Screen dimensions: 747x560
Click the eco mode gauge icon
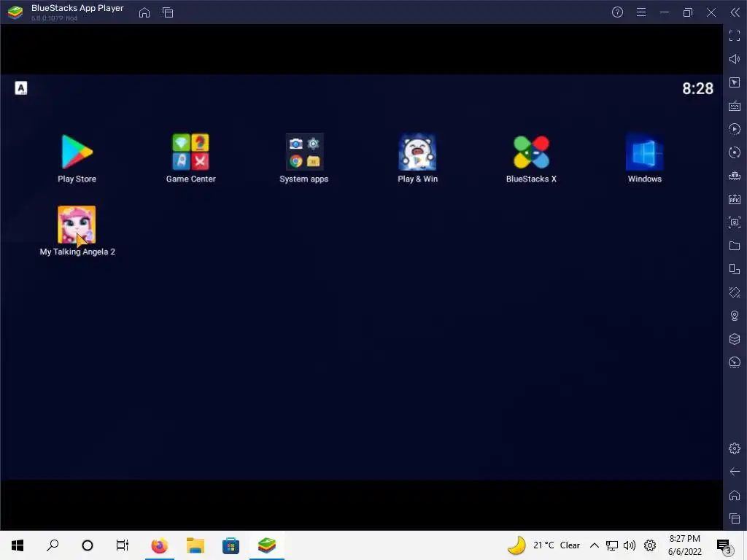click(735, 362)
